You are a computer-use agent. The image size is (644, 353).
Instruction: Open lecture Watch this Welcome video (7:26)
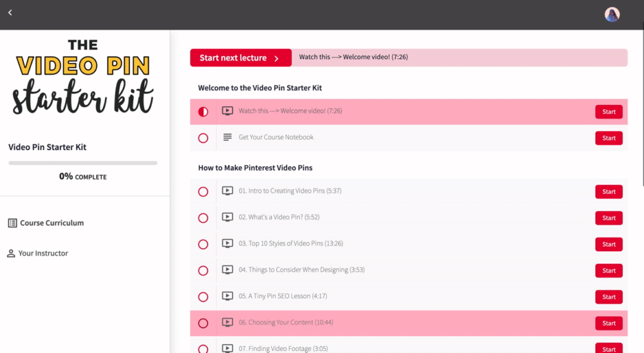click(x=290, y=111)
